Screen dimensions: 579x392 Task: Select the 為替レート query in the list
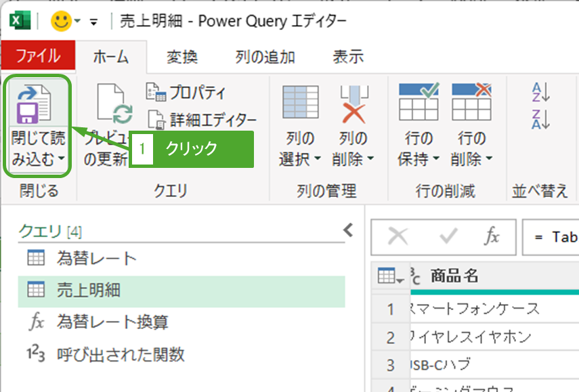tap(97, 258)
